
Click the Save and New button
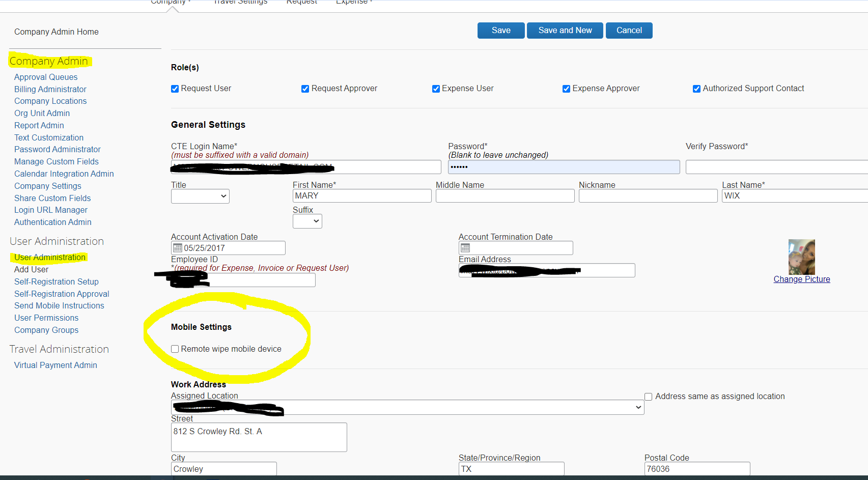(x=565, y=31)
